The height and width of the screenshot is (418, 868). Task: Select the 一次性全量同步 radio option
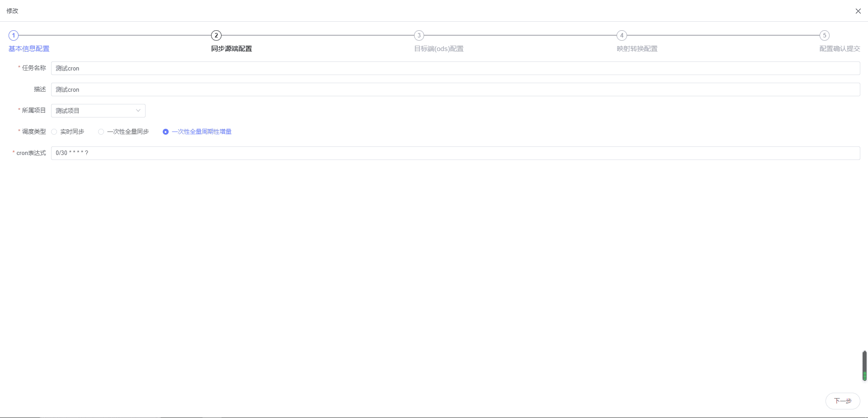coord(101,132)
